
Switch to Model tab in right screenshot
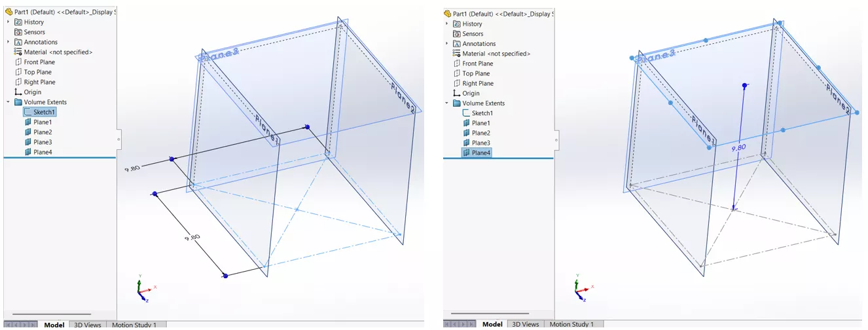[x=492, y=325]
